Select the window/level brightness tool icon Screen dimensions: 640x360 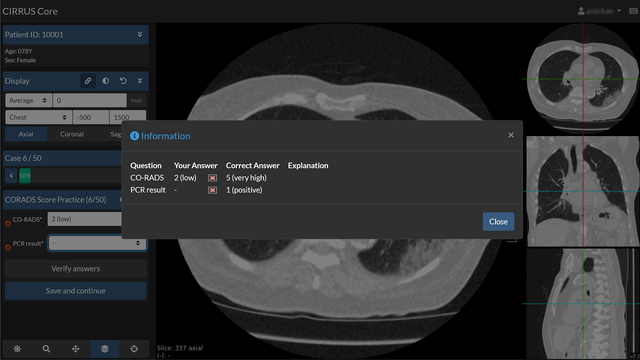[17, 349]
